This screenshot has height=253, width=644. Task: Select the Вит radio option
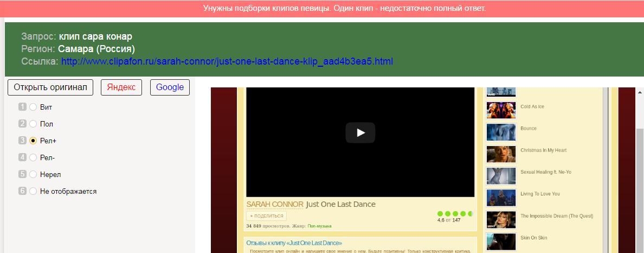tap(33, 107)
